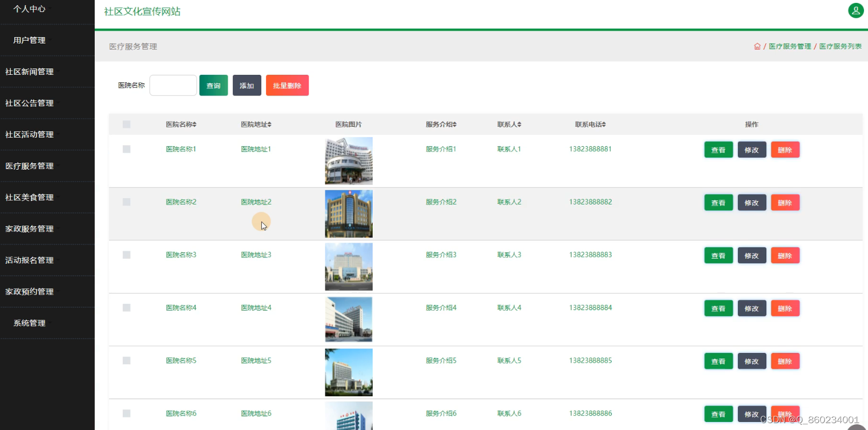Click the 批量删除 button

[x=287, y=86]
